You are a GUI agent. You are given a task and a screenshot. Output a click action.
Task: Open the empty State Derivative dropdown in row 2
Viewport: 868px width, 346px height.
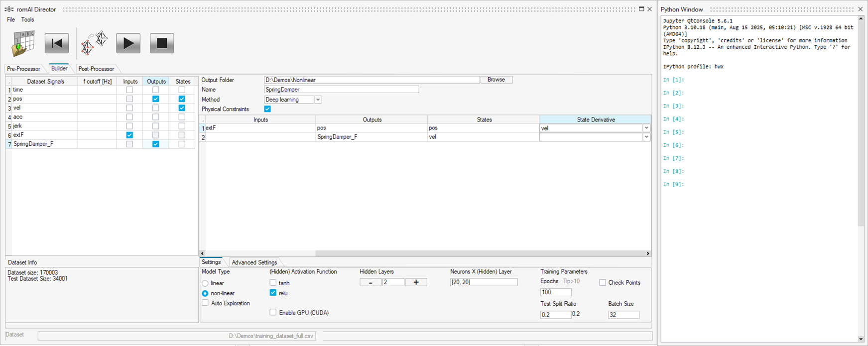point(646,137)
